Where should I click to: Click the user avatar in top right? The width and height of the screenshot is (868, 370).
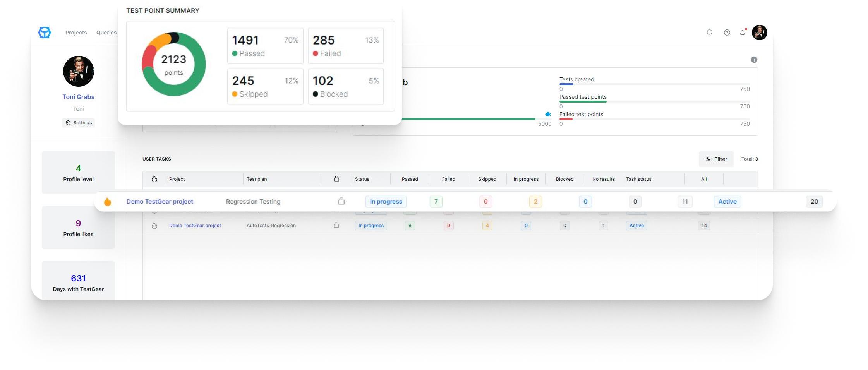pos(759,33)
